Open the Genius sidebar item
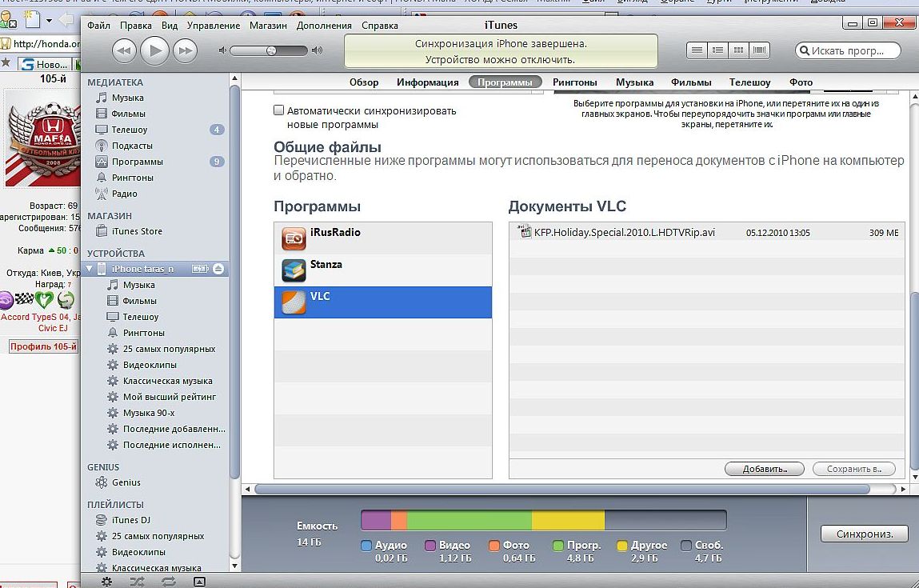Screen dimensions: 919x588 point(126,482)
